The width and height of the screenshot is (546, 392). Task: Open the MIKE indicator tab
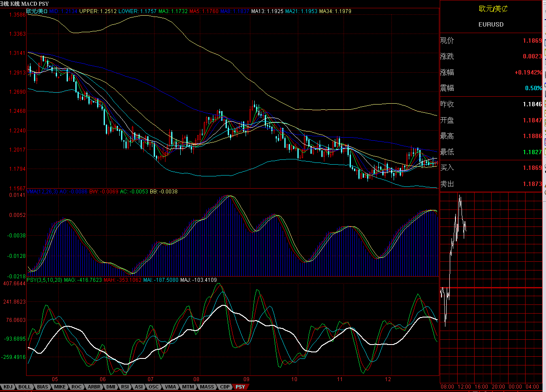point(61,387)
